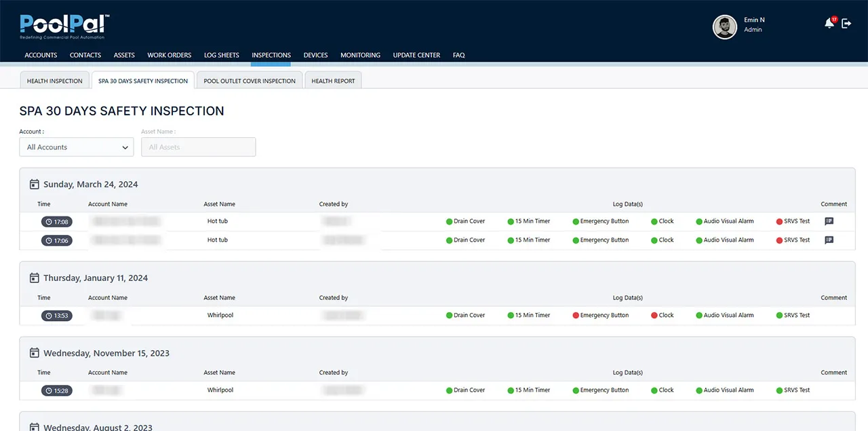
Task: Click the 15:28 time badge
Action: coord(56,391)
